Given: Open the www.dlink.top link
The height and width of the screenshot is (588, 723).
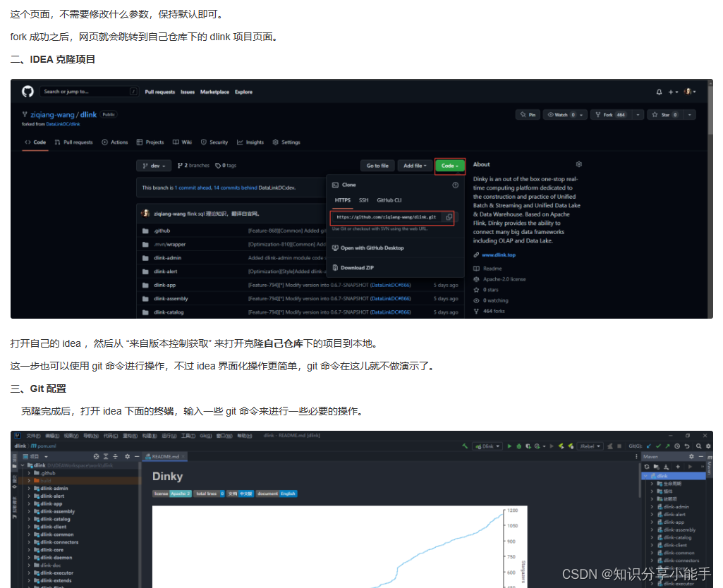Looking at the screenshot, I should [x=499, y=255].
